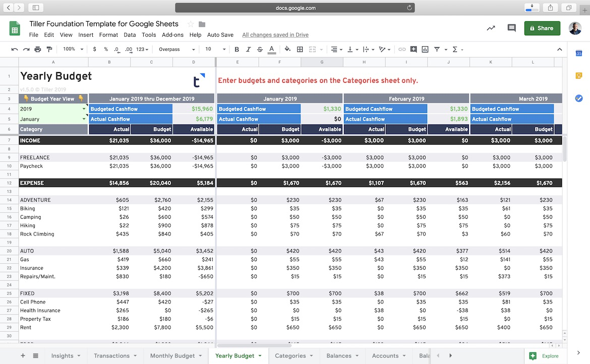
Task: Open the comments history icon
Action: tap(511, 28)
